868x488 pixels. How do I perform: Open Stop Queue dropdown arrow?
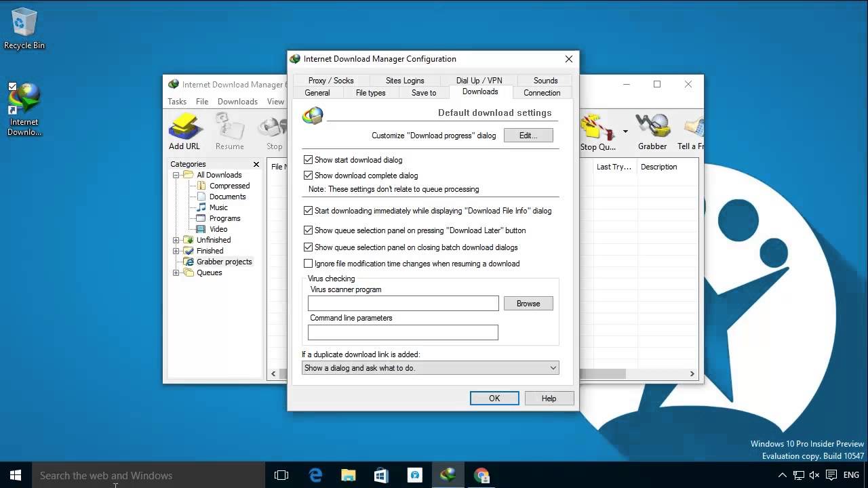[x=625, y=131]
